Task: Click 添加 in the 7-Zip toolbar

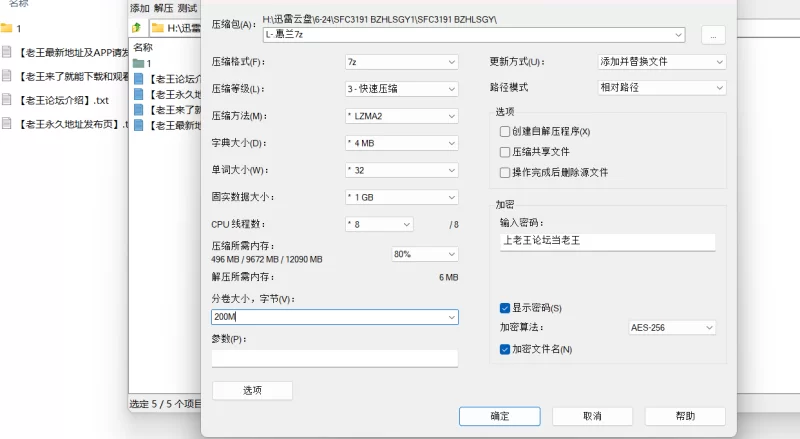Action: coord(139,8)
